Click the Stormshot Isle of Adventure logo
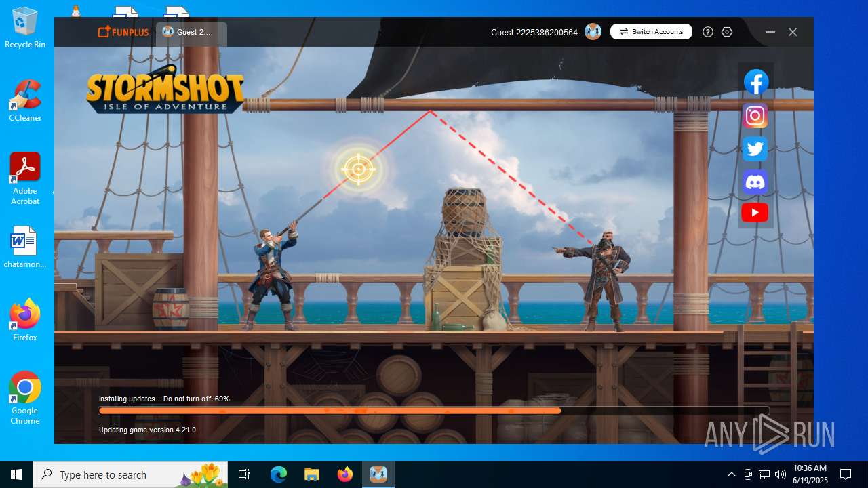This screenshot has width=868, height=488. pos(165,89)
